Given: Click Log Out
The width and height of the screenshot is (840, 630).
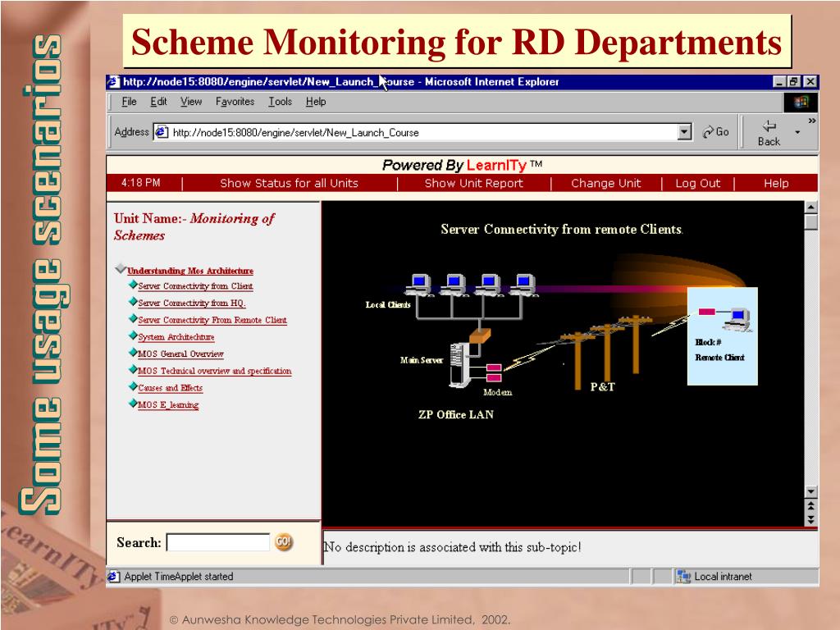Looking at the screenshot, I should (x=697, y=183).
